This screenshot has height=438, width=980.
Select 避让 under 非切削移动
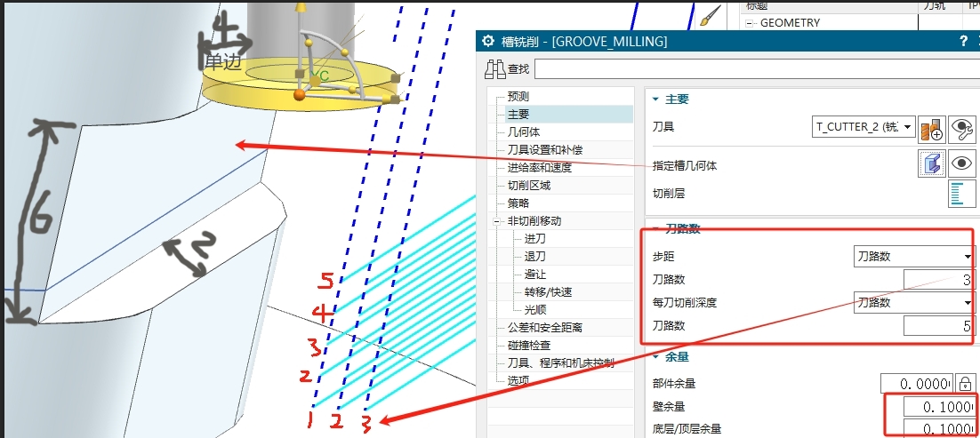click(x=535, y=275)
